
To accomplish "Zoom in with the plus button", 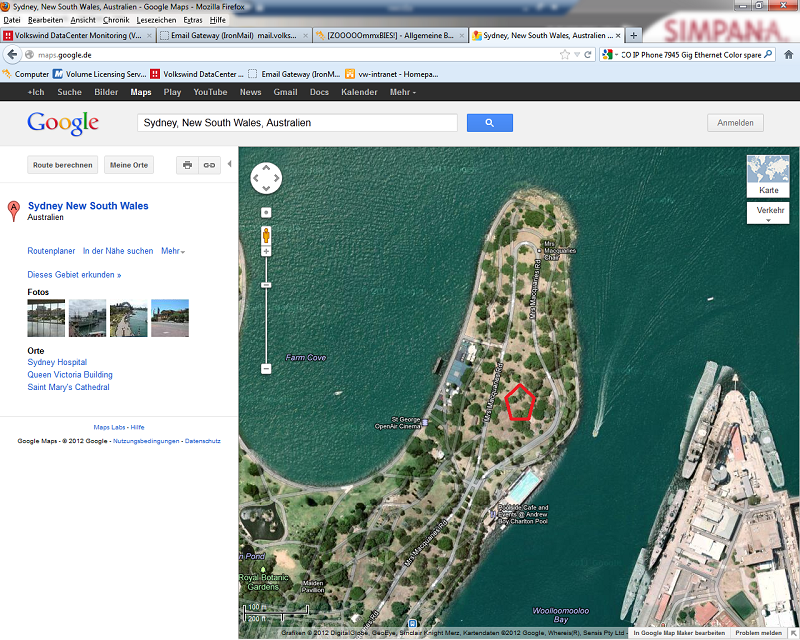I will (x=266, y=251).
